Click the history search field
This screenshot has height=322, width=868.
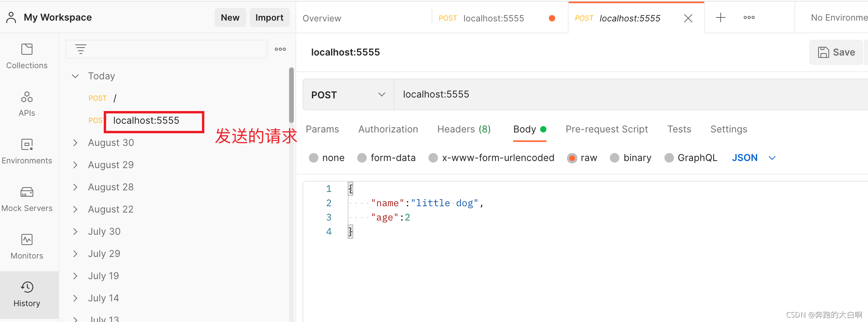166,49
